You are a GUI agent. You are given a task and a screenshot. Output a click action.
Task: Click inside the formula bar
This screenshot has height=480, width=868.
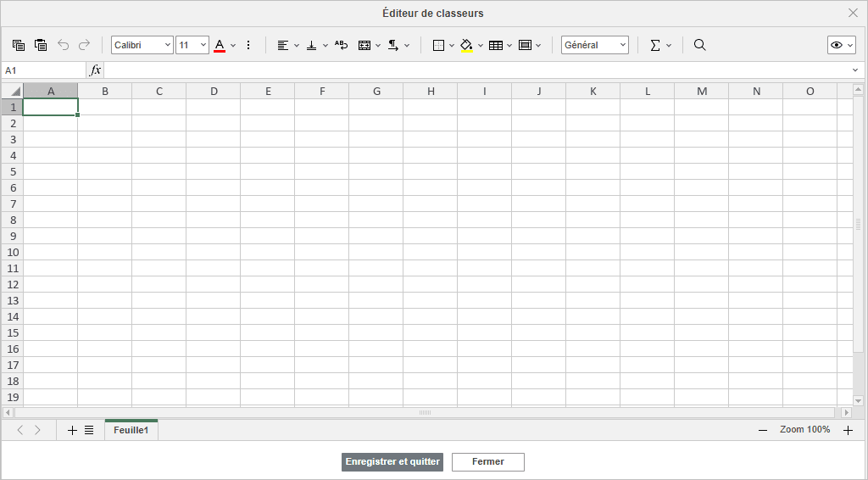476,70
